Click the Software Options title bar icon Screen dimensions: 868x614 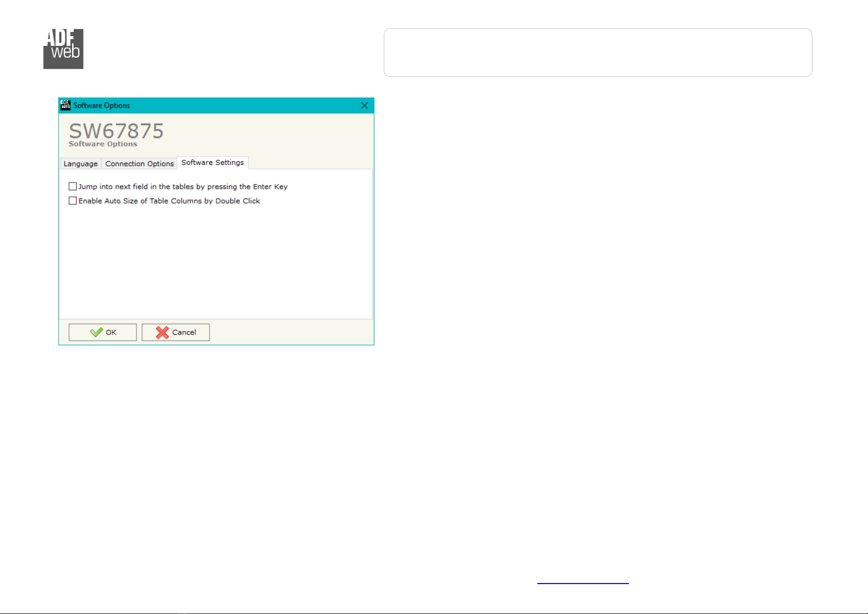click(x=65, y=105)
